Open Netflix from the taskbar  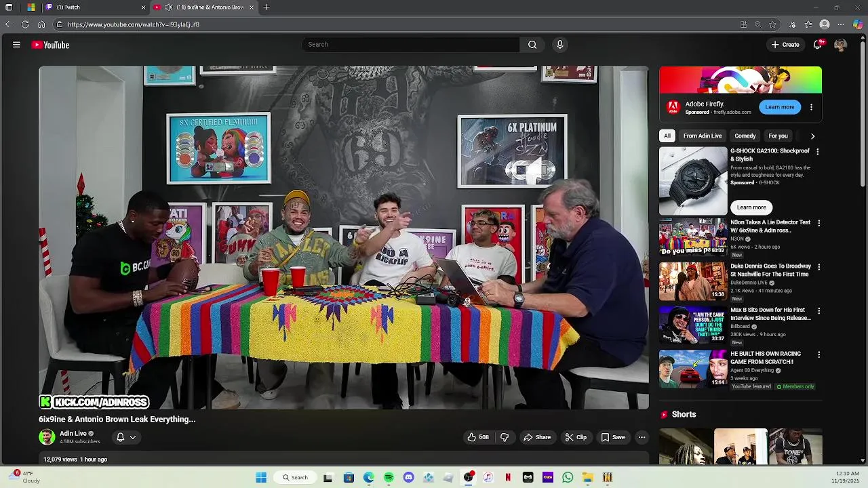click(508, 478)
